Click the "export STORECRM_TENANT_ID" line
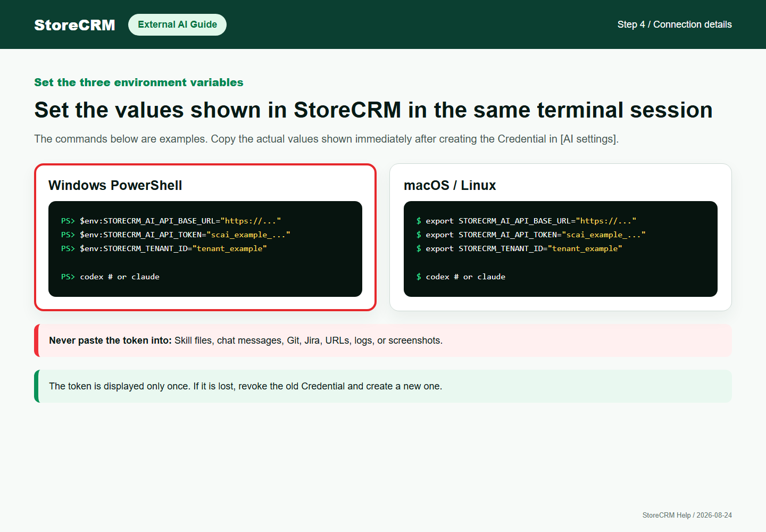Screen dimensions: 766x532 [519, 248]
